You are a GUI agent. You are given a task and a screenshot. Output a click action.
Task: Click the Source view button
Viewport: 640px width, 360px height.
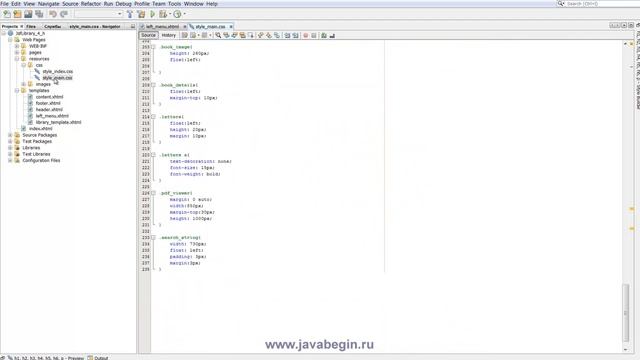click(x=148, y=36)
